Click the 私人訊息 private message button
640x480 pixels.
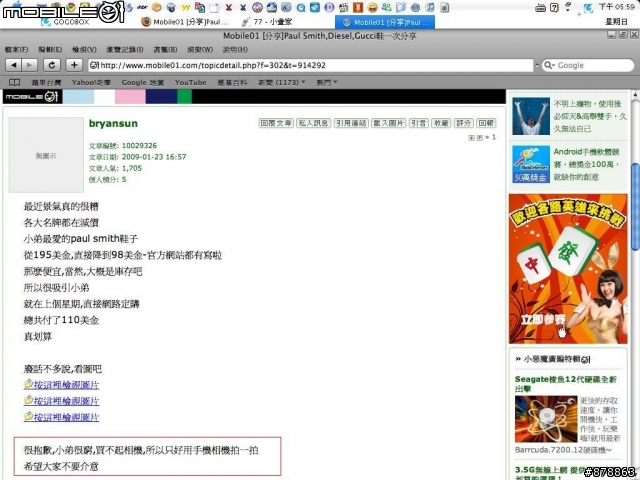tap(313, 123)
